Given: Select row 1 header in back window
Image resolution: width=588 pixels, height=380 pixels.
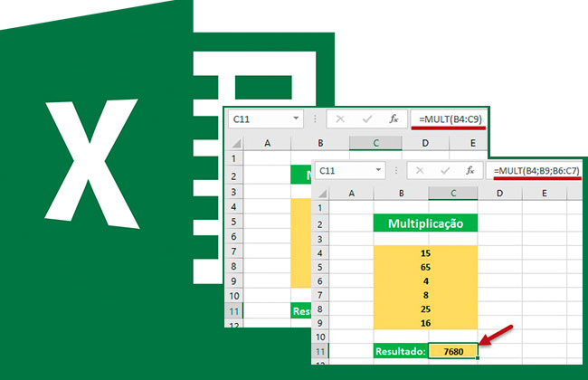Looking at the screenshot, I should point(233,158).
